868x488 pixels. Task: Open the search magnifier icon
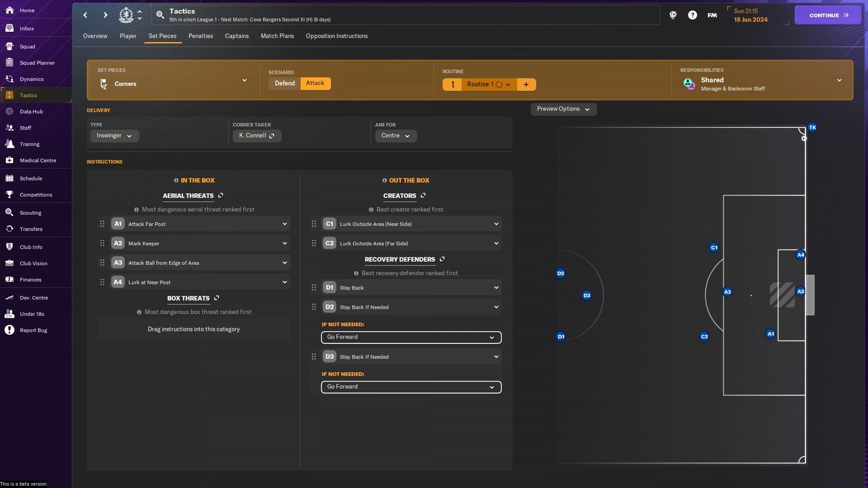tap(160, 15)
